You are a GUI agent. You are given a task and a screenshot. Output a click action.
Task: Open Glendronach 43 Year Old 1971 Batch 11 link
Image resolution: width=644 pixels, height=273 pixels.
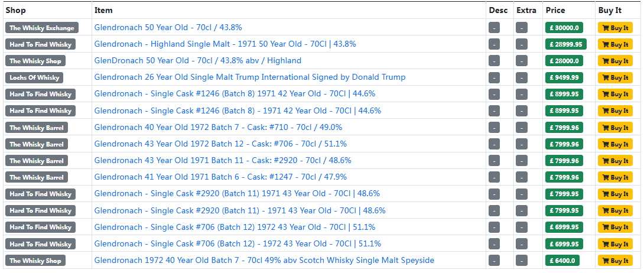(x=223, y=161)
